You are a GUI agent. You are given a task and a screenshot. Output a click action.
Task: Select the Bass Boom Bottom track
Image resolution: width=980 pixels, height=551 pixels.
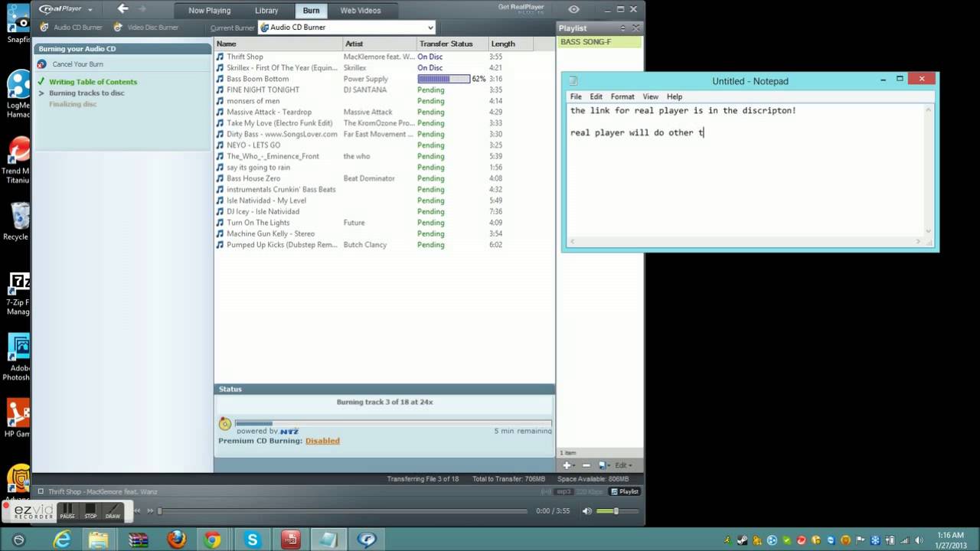[383, 79]
